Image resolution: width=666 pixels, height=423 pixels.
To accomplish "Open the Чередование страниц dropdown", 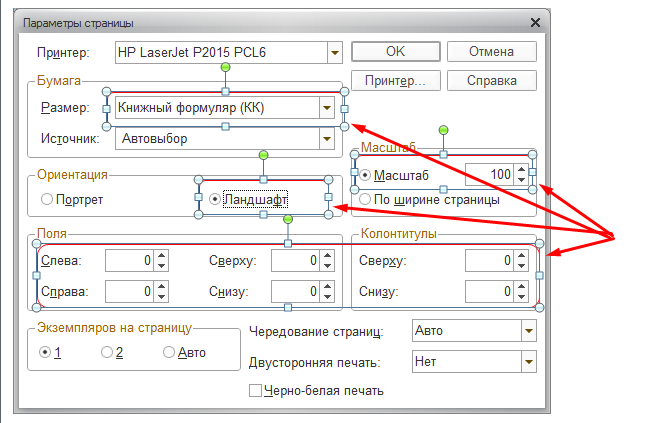I will click(x=529, y=331).
